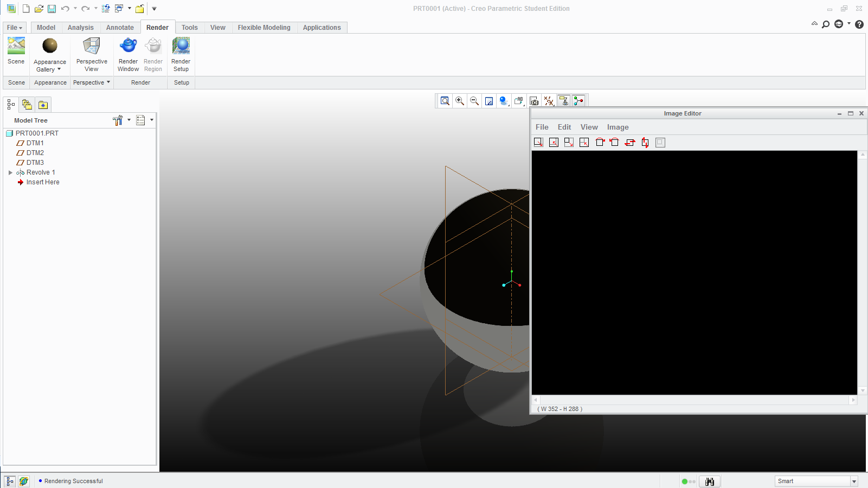Toggle datum display filters

(x=548, y=100)
